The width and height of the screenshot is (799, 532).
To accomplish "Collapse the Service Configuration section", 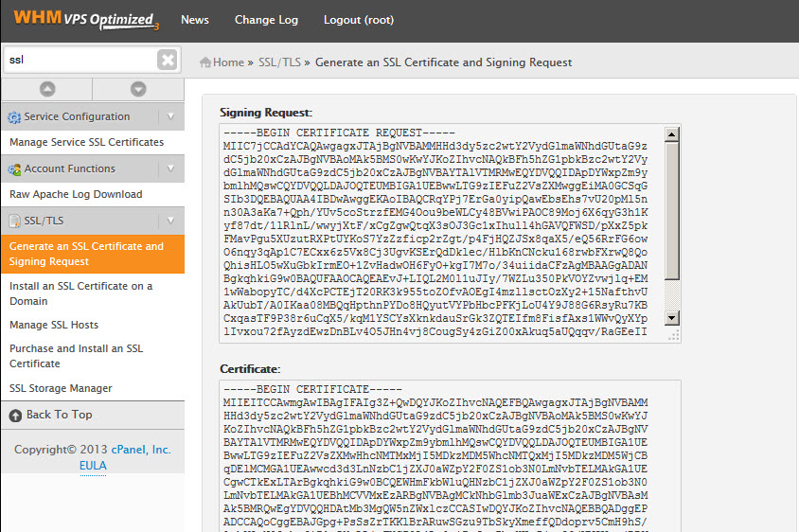I will point(171,117).
